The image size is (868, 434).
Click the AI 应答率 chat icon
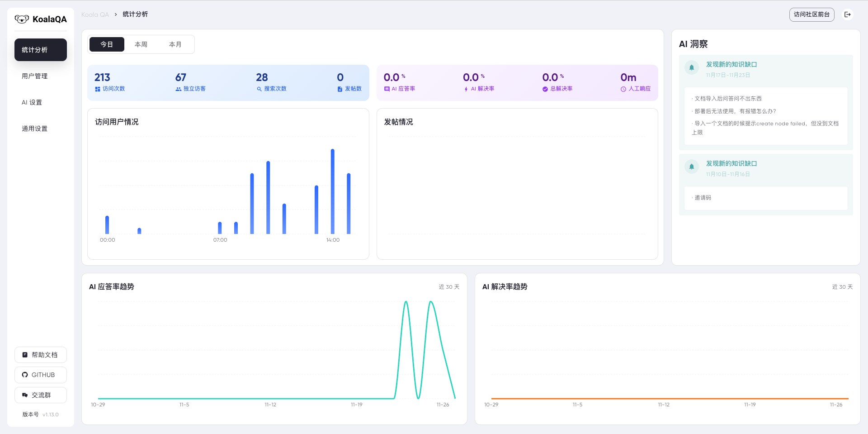point(387,89)
